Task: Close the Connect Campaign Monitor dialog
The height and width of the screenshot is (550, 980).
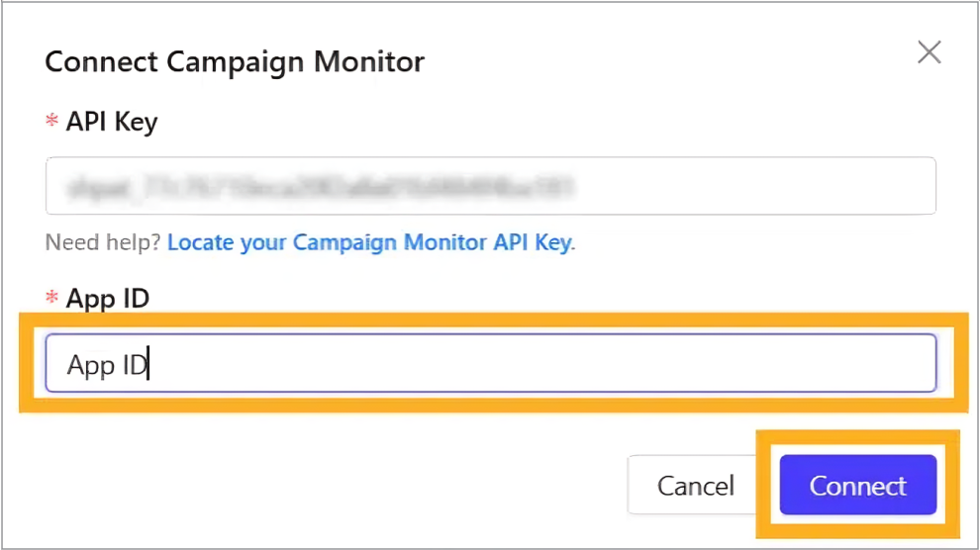Action: (929, 52)
